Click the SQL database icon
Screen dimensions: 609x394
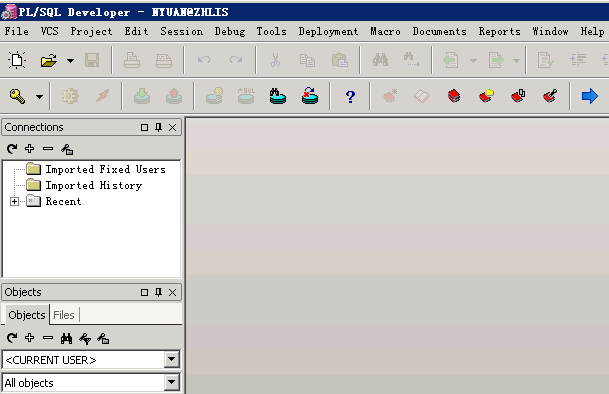click(246, 96)
